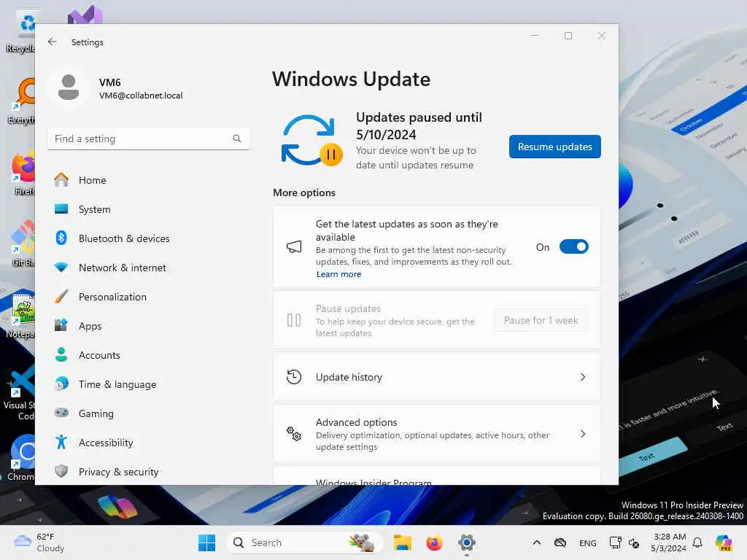Click the megaphone icon for latest updates
This screenshot has width=747, height=560.
(x=294, y=246)
